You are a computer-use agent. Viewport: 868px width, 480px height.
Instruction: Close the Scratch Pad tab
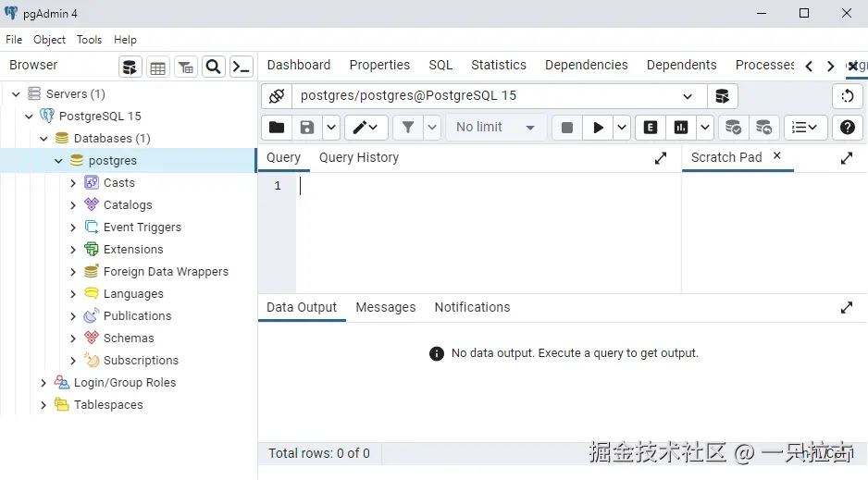click(777, 156)
